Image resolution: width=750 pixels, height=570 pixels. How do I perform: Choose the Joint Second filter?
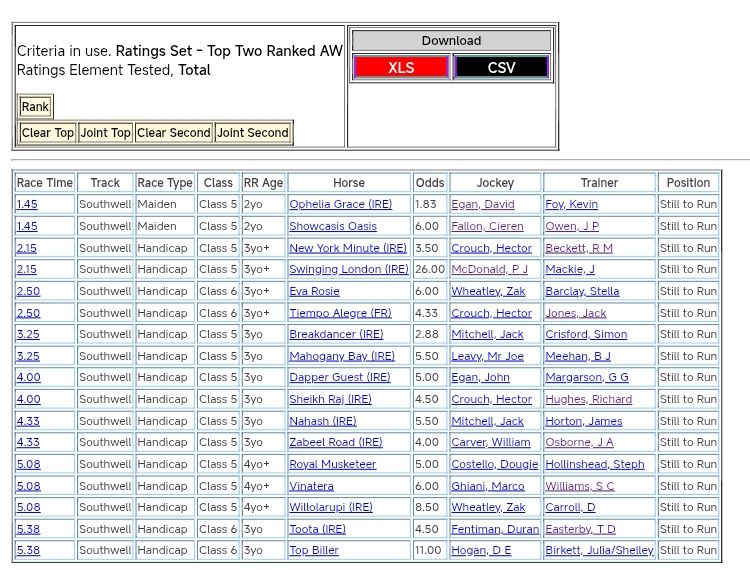[x=253, y=133]
